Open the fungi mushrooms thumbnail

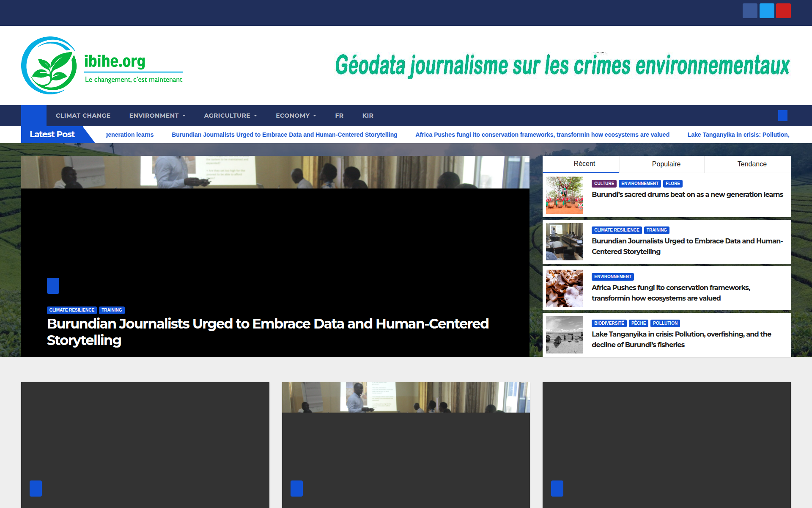pos(565,288)
